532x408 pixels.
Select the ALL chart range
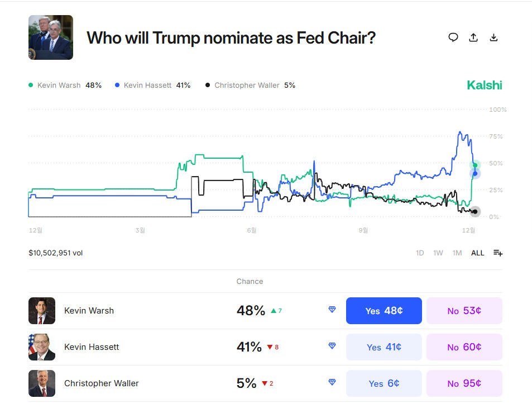coord(477,253)
